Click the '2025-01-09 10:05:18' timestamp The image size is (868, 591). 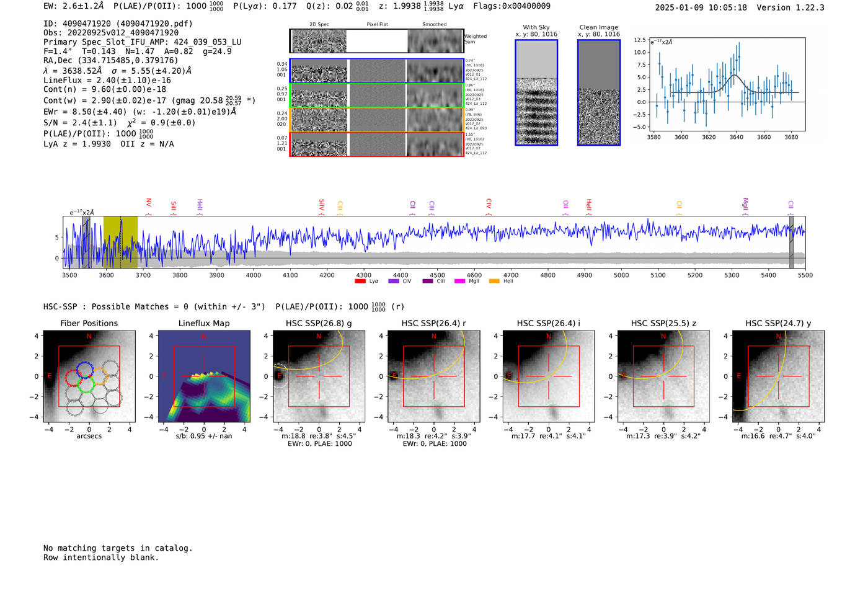[701, 7]
